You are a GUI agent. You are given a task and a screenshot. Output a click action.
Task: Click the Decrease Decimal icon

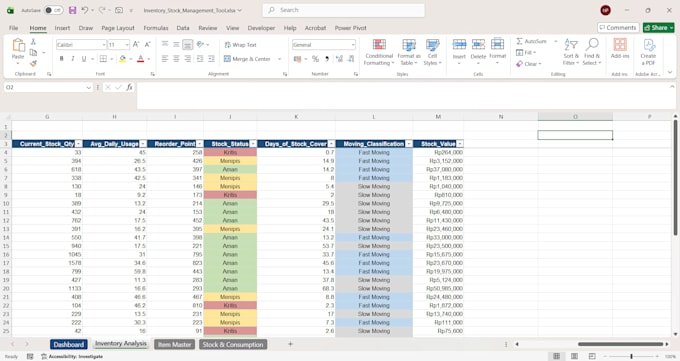click(350, 59)
